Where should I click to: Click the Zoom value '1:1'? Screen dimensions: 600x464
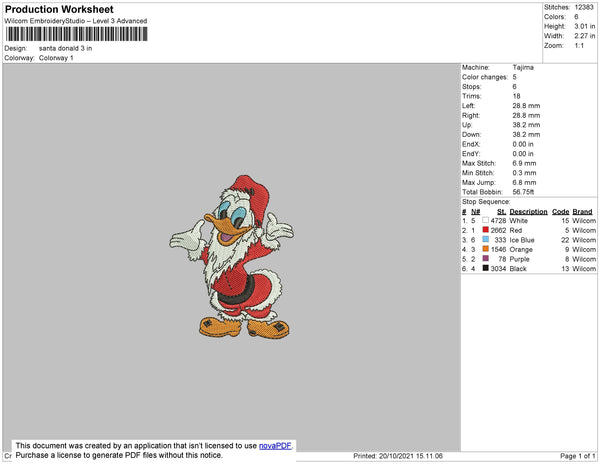pos(579,46)
